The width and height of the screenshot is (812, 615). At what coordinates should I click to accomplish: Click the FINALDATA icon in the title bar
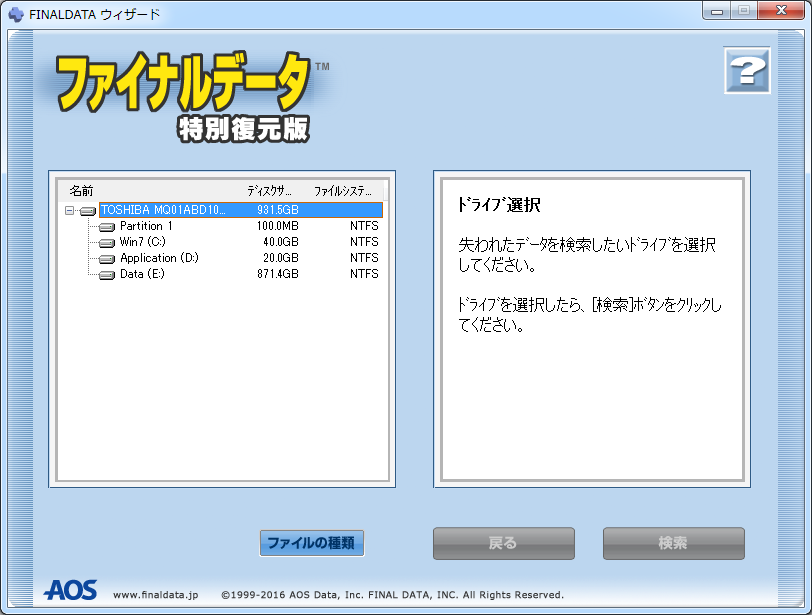14,12
